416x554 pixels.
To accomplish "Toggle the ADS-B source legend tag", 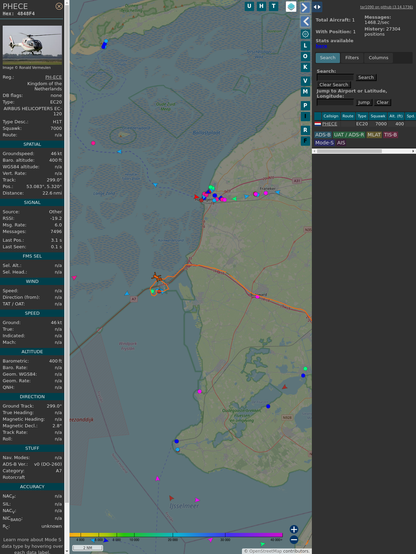I will [323, 135].
